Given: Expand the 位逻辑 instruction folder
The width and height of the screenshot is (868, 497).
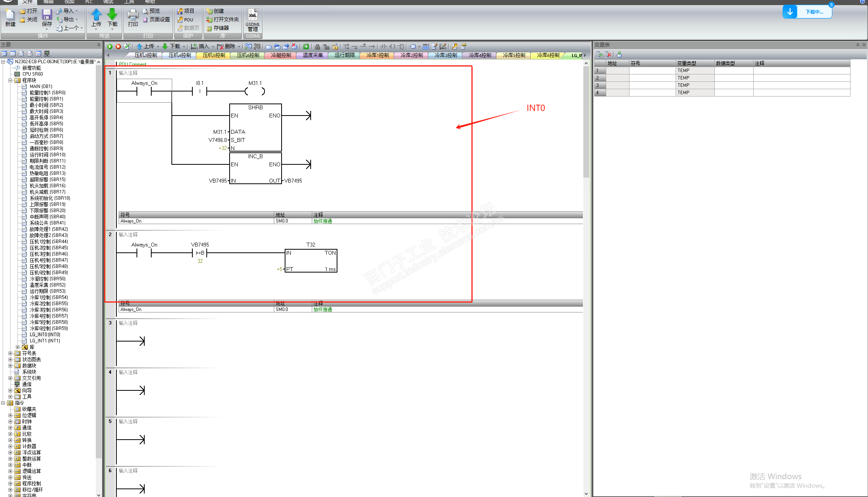Looking at the screenshot, I should (x=10, y=415).
